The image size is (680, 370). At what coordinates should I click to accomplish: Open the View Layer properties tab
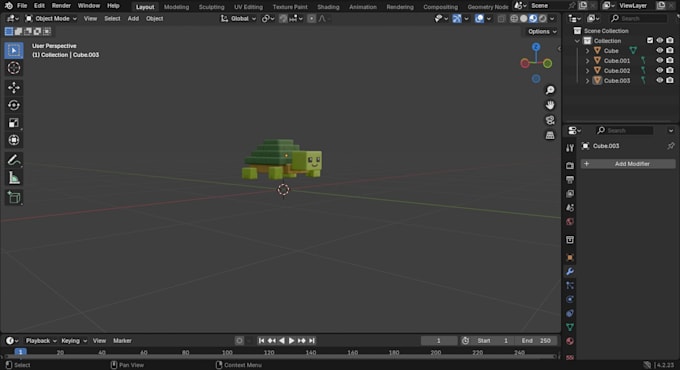click(x=570, y=193)
